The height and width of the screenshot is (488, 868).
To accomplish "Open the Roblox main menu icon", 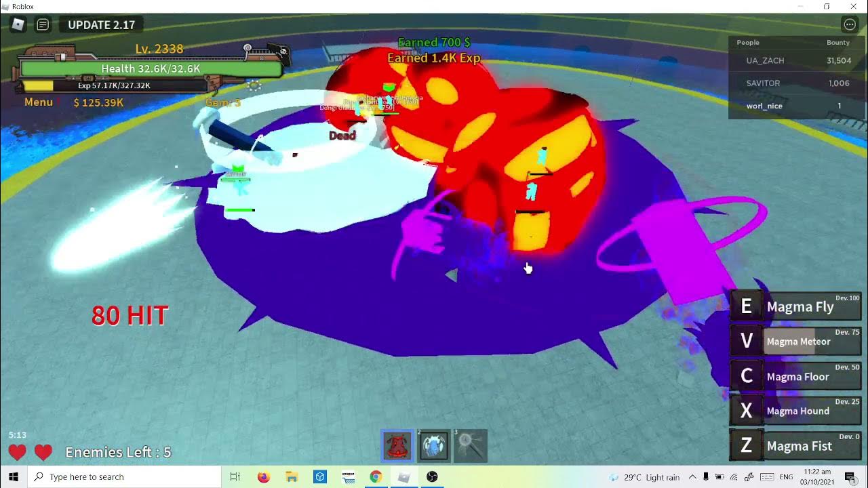I will 18,24.
